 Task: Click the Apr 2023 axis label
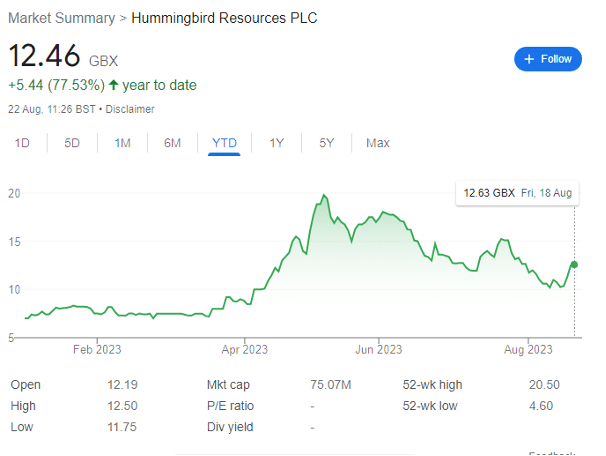pos(245,350)
